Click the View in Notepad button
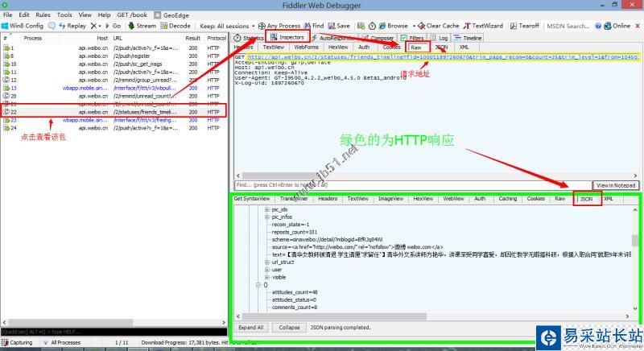644x351 pixels. click(x=616, y=185)
